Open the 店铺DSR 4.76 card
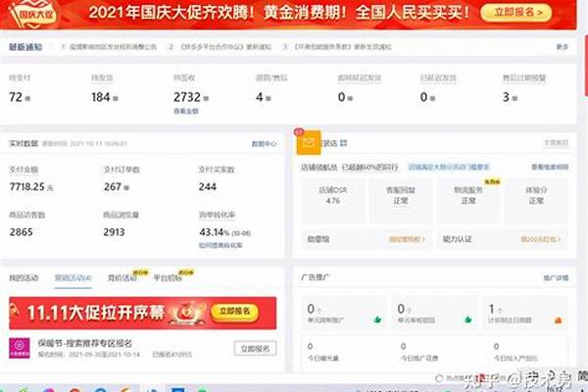The image size is (588, 392). [333, 200]
